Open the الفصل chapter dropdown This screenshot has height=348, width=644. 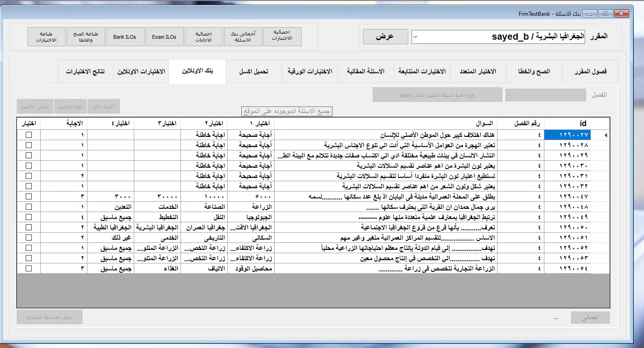click(x=545, y=95)
